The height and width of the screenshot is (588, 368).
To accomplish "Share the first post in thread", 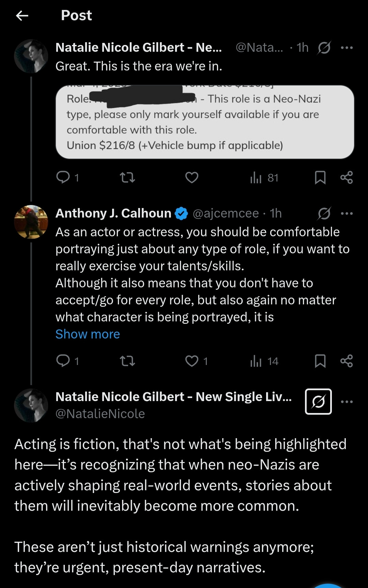I will [347, 177].
